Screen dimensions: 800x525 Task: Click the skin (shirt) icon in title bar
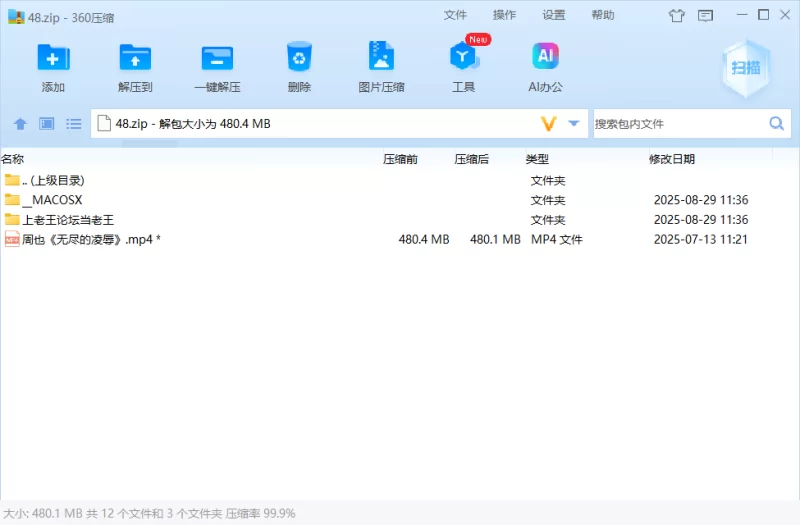point(677,16)
